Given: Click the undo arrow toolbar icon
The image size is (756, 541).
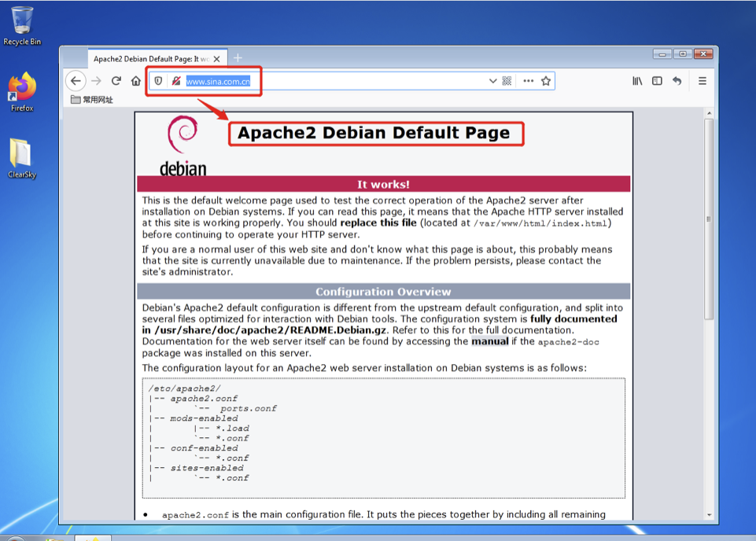Looking at the screenshot, I should pyautogui.click(x=677, y=81).
